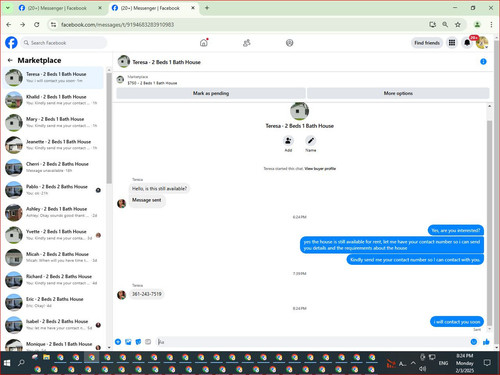Open the account profile picture menu

(482, 43)
